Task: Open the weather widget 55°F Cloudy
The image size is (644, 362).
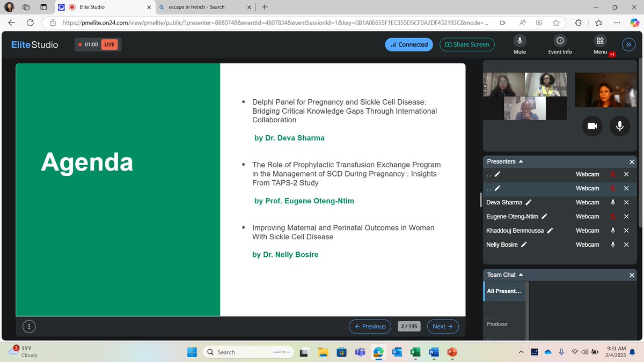Action: tap(23, 352)
